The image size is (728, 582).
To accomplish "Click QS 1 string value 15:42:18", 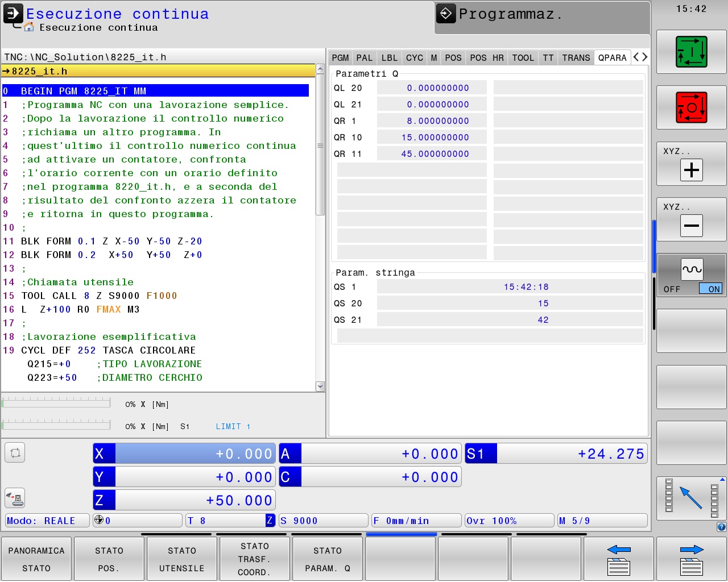I will [510, 286].
